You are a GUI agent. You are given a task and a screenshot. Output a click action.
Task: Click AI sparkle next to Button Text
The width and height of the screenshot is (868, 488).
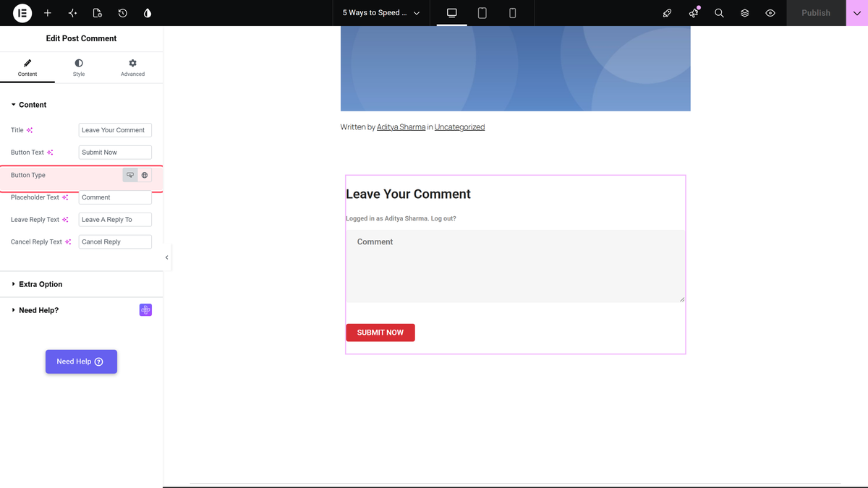pyautogui.click(x=50, y=153)
